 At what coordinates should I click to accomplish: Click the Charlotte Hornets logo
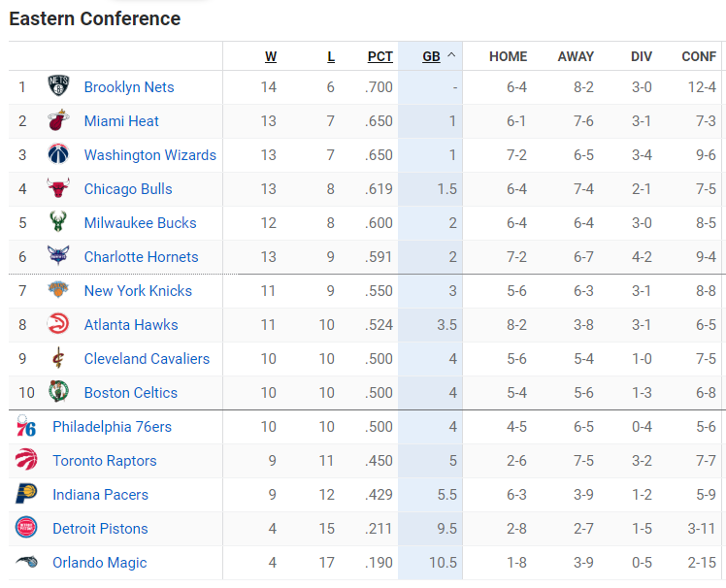pyautogui.click(x=58, y=255)
